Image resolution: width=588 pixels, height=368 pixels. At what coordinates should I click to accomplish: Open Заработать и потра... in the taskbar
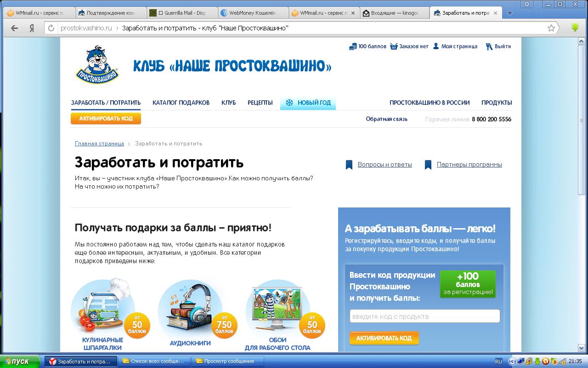pos(80,361)
